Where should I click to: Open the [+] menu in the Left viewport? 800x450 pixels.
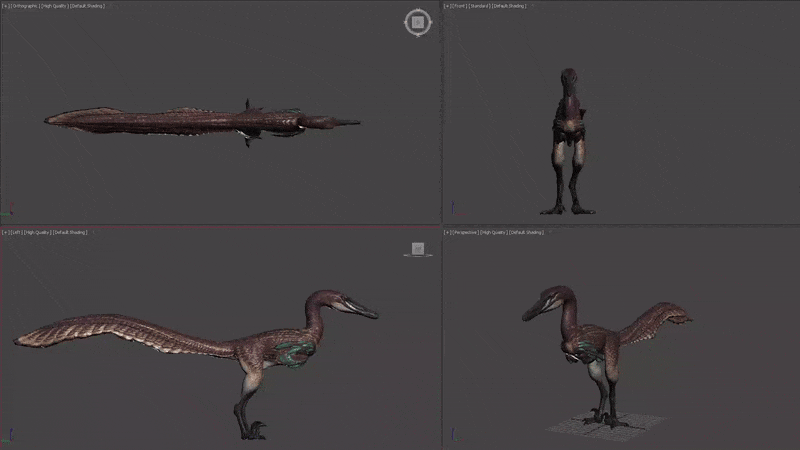click(5, 232)
